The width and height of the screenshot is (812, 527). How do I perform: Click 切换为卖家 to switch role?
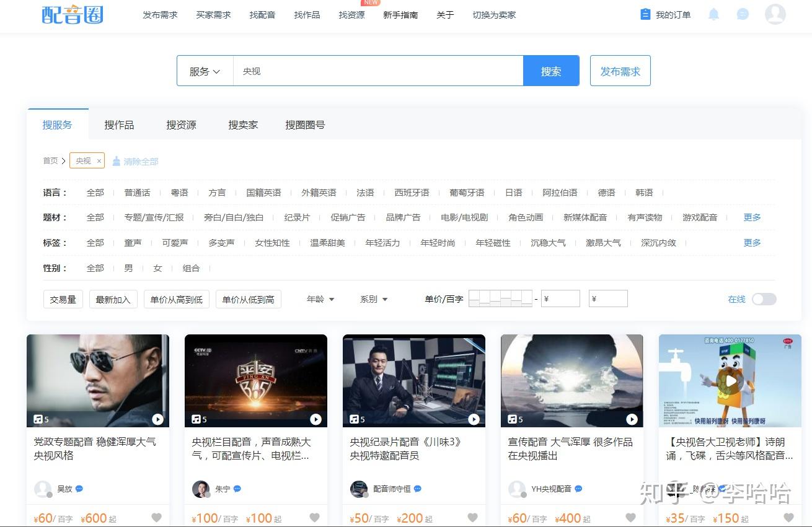tap(494, 14)
